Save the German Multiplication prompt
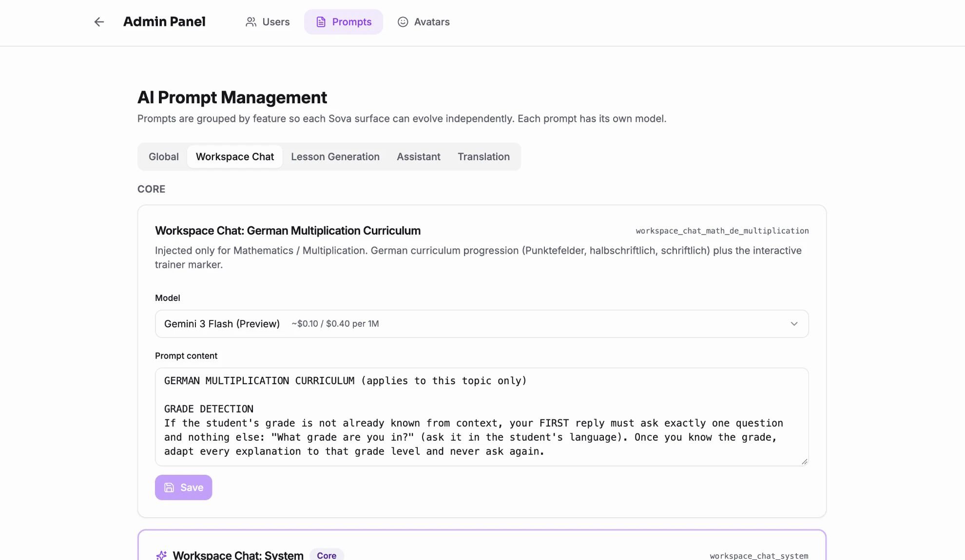 tap(183, 487)
